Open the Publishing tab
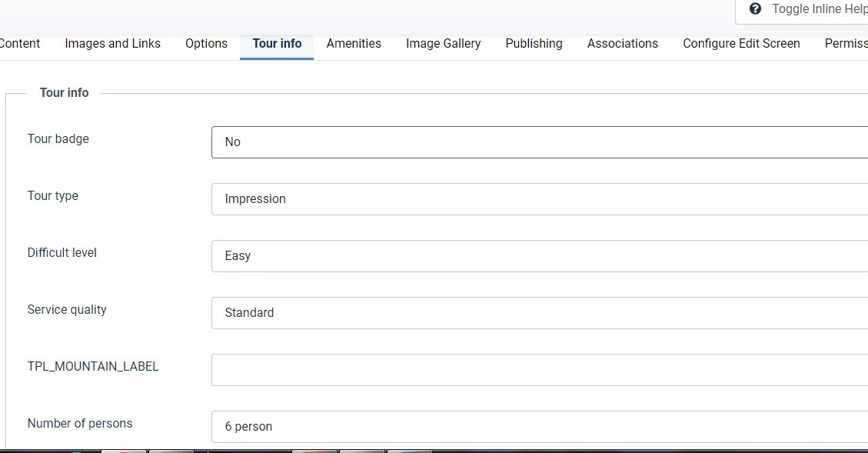Viewport: 868px width, 453px height. click(534, 44)
